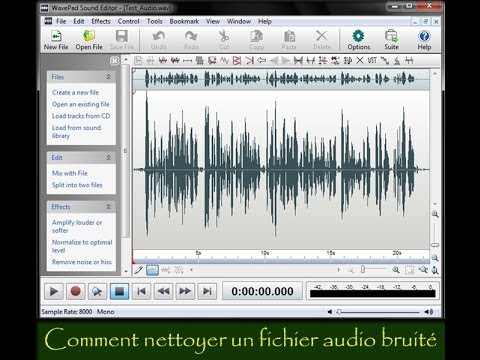The width and height of the screenshot is (480, 360).
Task: Open the Effects menu
Action: pos(101,21)
